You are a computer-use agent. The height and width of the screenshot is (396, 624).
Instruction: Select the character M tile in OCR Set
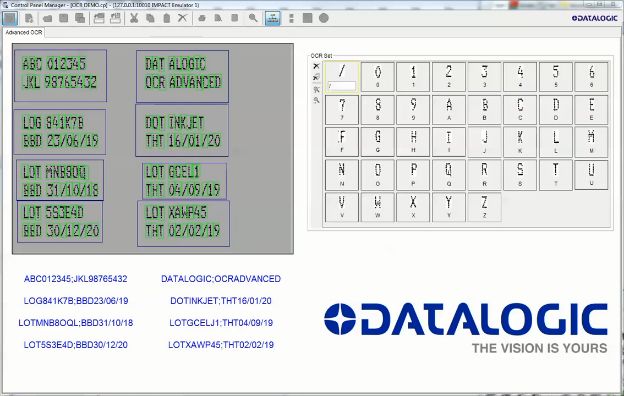click(591, 142)
